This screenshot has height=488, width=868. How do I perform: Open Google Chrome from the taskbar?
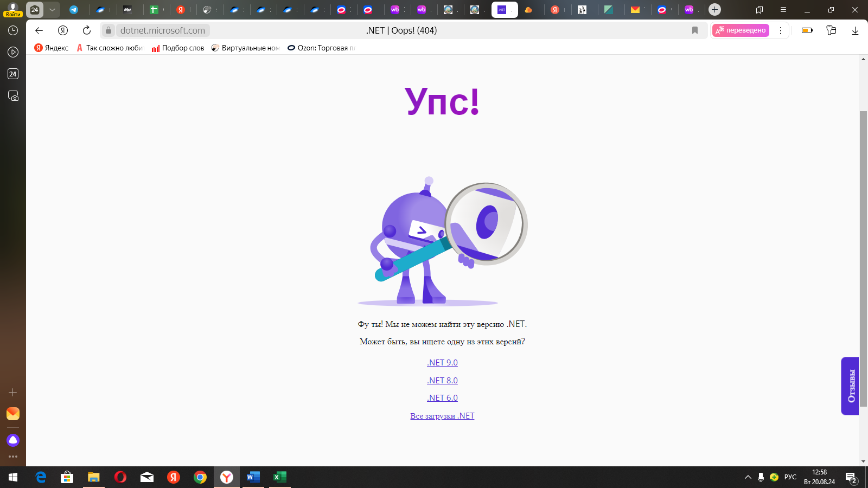(200, 477)
